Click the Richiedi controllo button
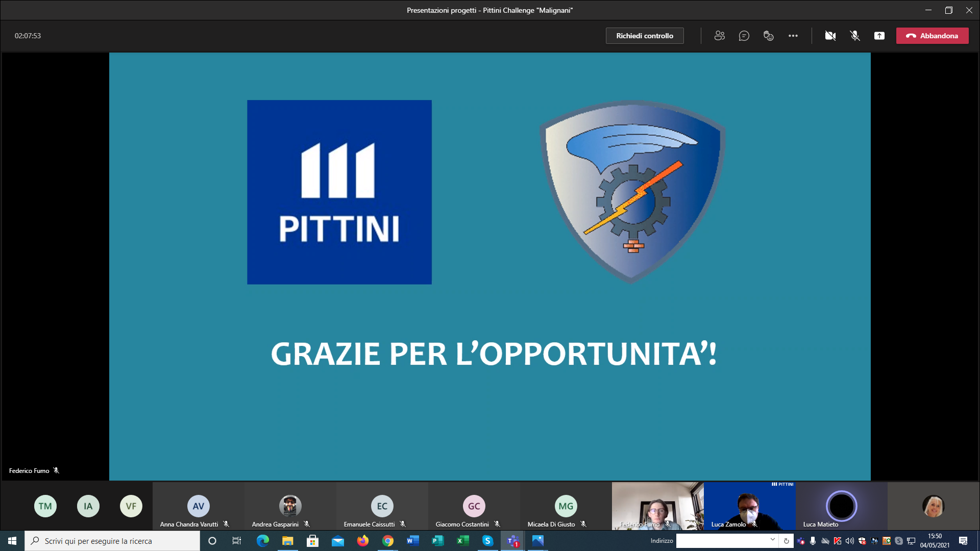 645,36
